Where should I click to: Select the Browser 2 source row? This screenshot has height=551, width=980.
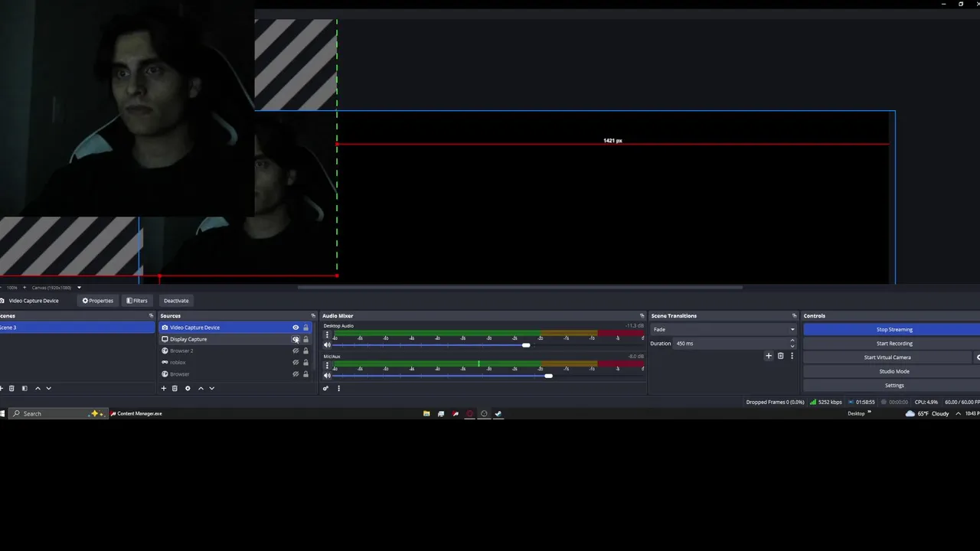click(235, 350)
